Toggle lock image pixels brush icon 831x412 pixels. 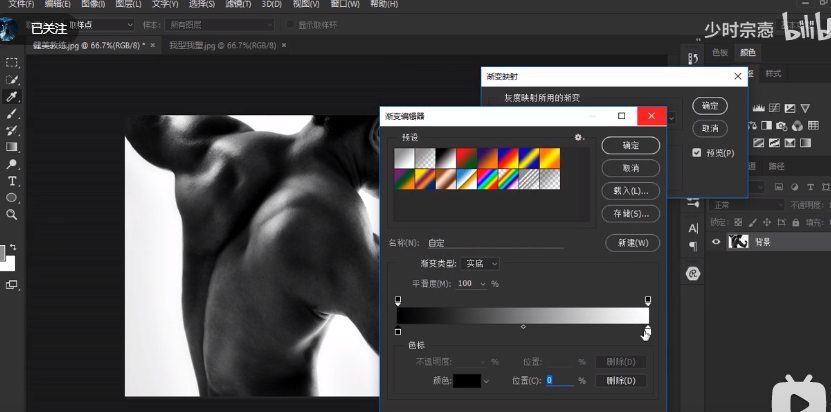753,223
